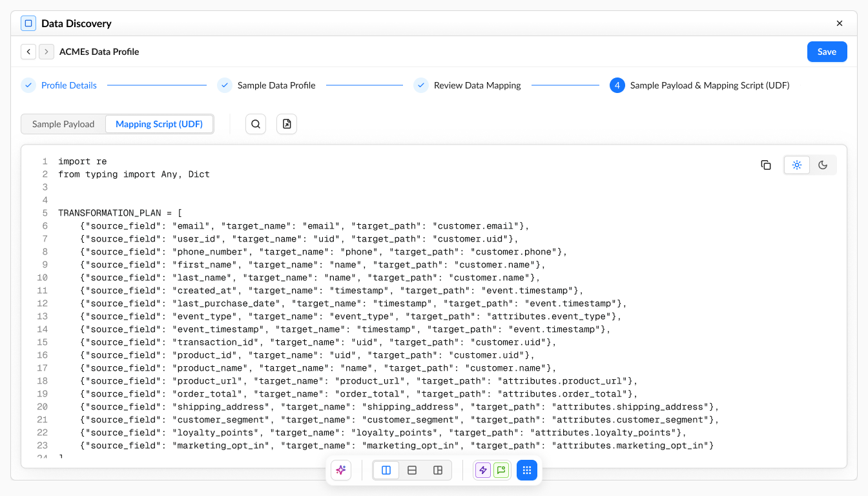Image resolution: width=868 pixels, height=496 pixels.
Task: Select the three-pane layout icon
Action: click(x=438, y=470)
